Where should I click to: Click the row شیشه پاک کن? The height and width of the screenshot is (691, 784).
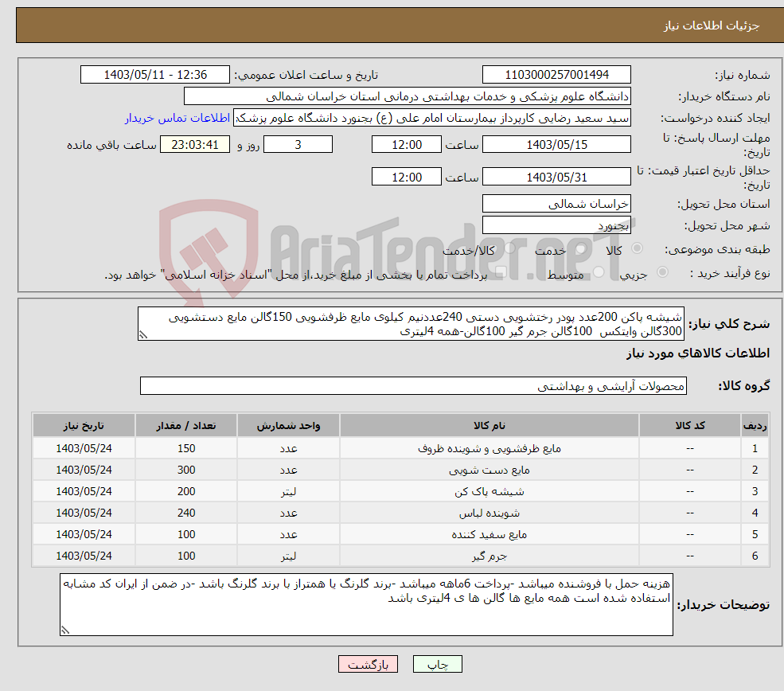click(400, 491)
